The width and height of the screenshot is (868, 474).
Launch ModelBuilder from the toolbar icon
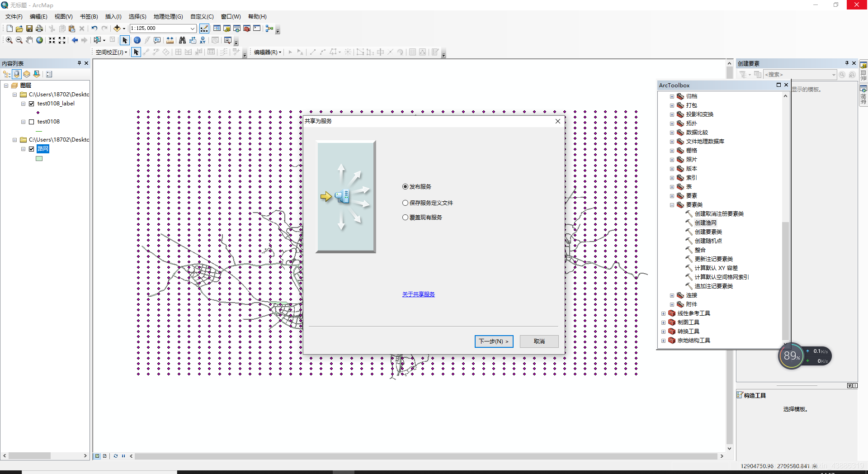pyautogui.click(x=269, y=28)
